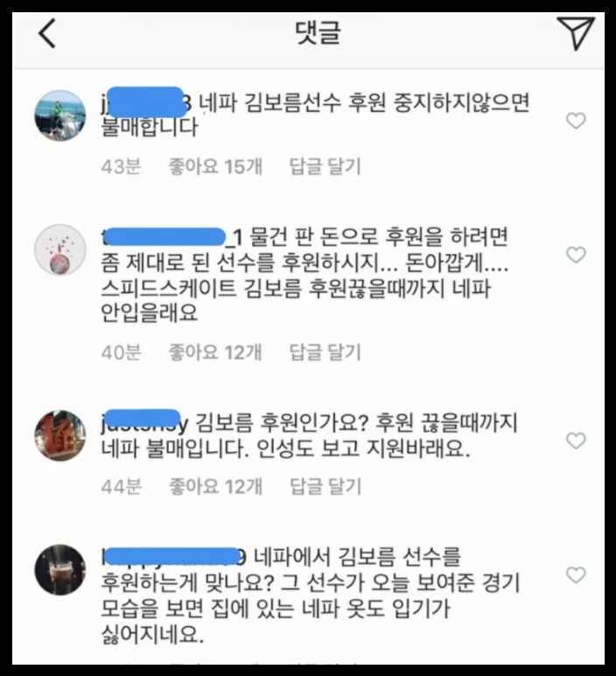
Task: Open the username ending in _1
Action: tap(171, 237)
